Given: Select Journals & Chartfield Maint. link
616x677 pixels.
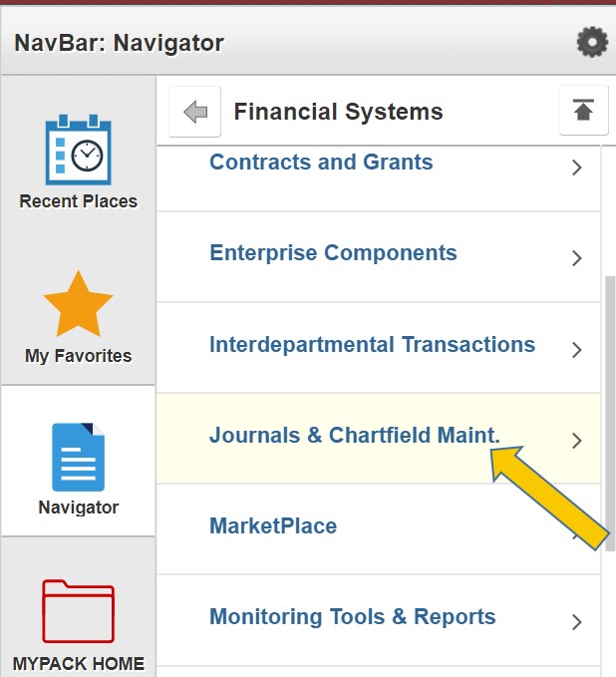Looking at the screenshot, I should (355, 435).
